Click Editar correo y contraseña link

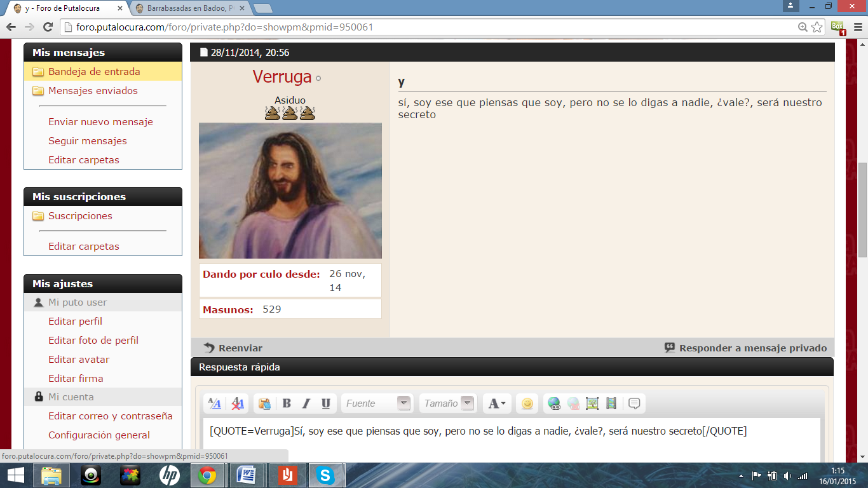tap(111, 416)
